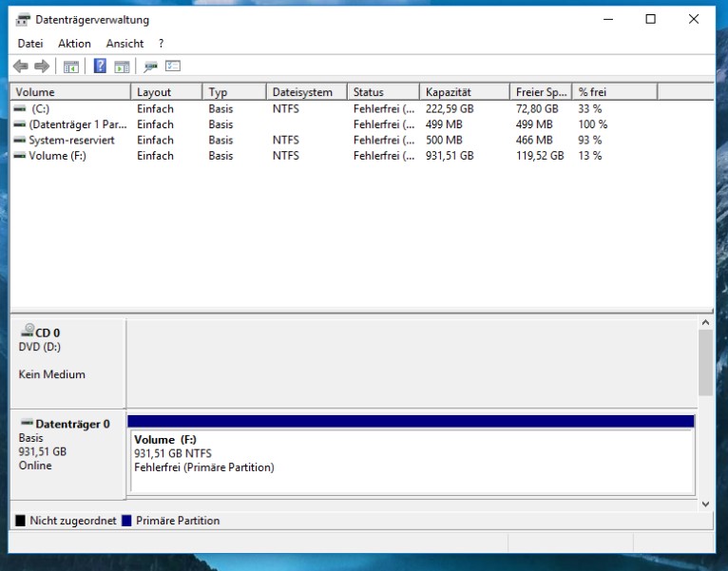The height and width of the screenshot is (571, 728).
Task: Open the Datei menu
Action: click(30, 44)
